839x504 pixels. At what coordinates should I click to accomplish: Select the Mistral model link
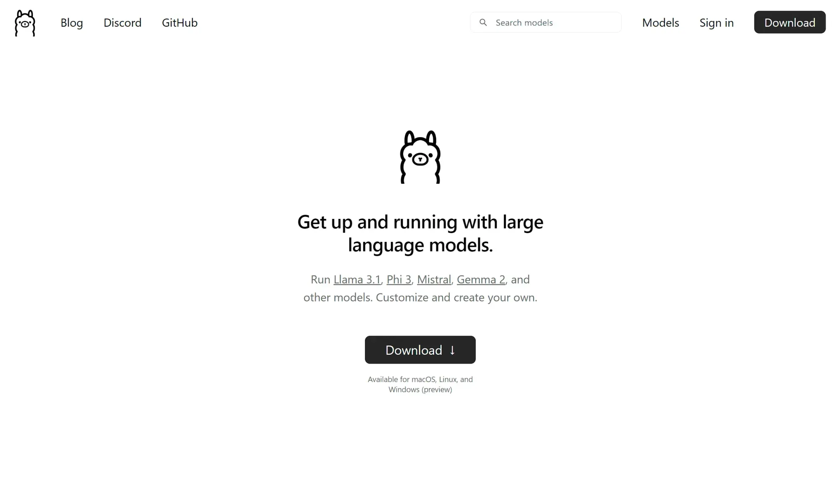[435, 279]
